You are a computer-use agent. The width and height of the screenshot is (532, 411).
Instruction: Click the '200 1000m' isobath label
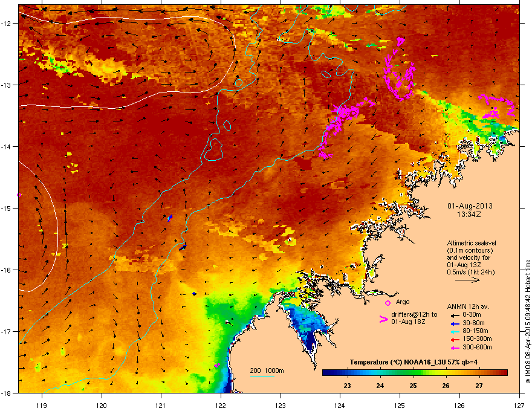(267, 371)
